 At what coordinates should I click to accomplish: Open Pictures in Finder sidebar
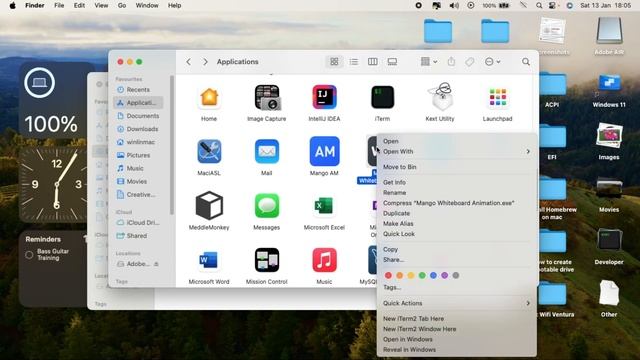tap(138, 155)
